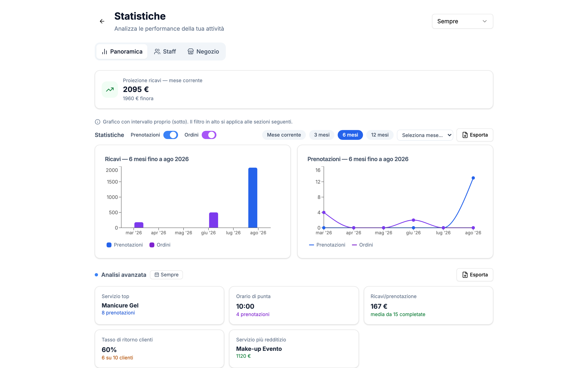Click the people icon in Staff tab

(157, 52)
